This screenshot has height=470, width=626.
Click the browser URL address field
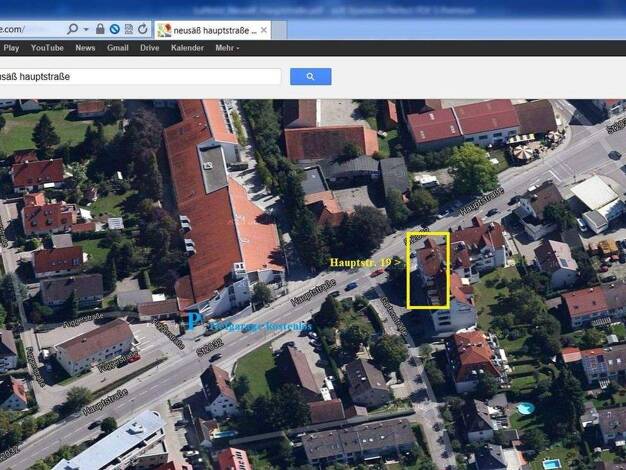(30, 29)
